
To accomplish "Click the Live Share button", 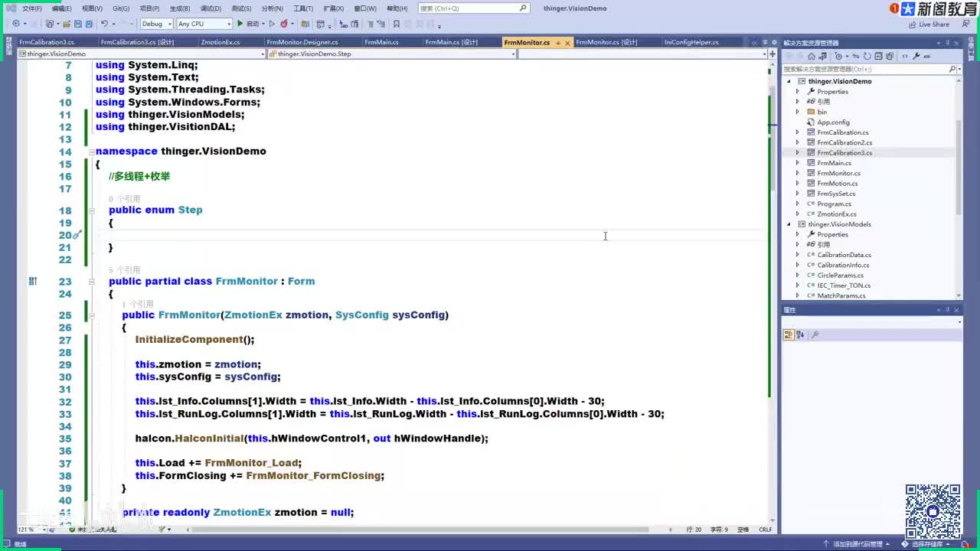I will 929,24.
